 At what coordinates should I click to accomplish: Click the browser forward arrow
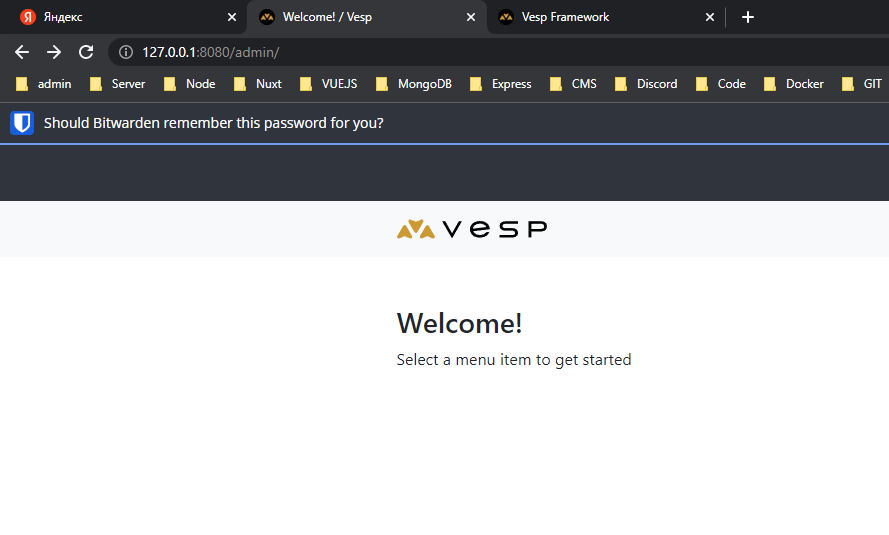point(54,52)
